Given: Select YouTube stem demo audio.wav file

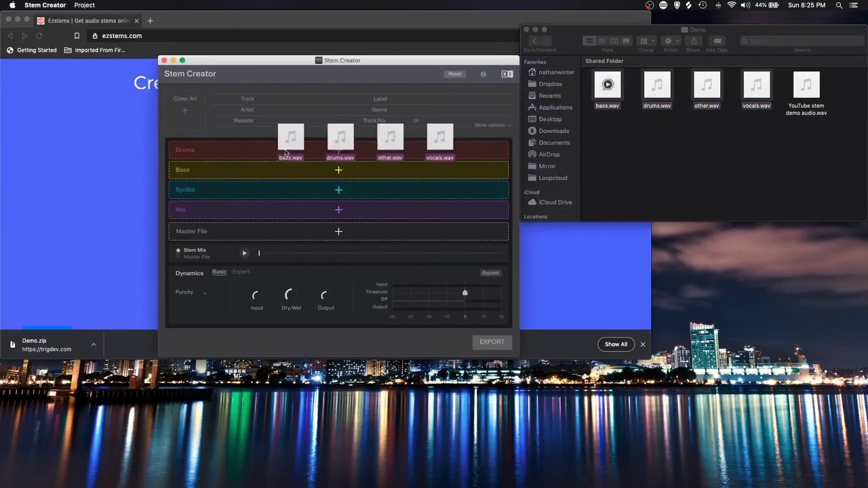Looking at the screenshot, I should pos(806,94).
